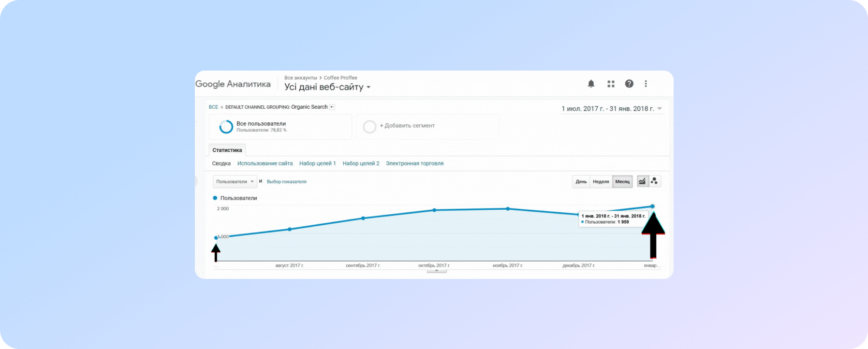
Task: Click the ноябрь 2017 data point
Action: pos(508,209)
